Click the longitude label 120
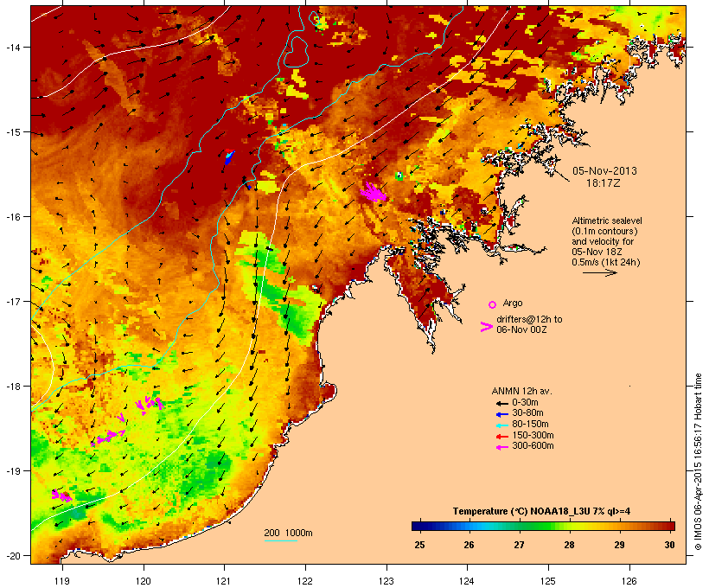 point(144,581)
